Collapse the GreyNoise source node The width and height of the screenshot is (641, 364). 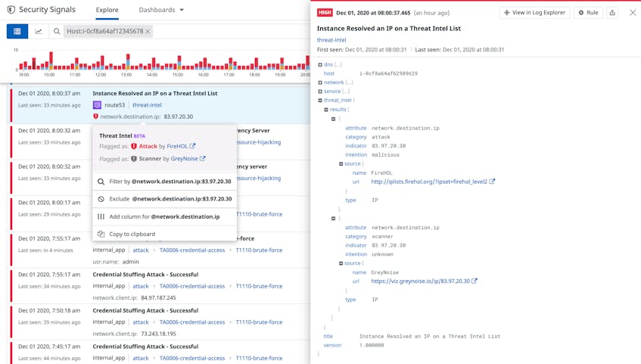341,263
